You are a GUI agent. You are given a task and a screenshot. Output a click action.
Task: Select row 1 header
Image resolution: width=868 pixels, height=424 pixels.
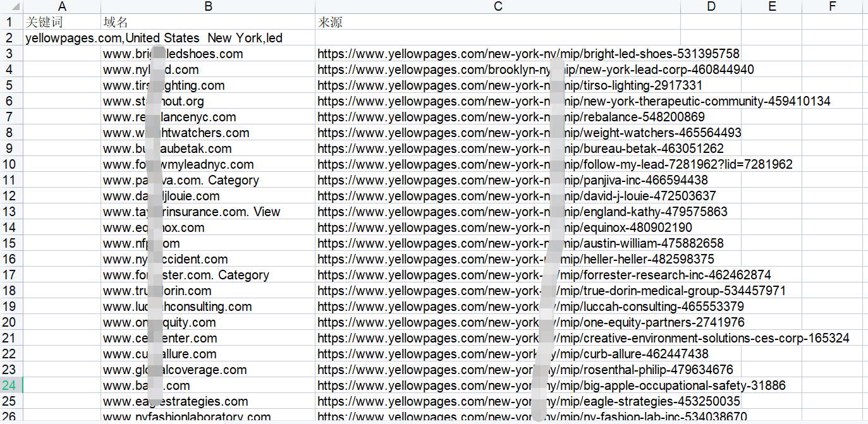click(x=11, y=21)
